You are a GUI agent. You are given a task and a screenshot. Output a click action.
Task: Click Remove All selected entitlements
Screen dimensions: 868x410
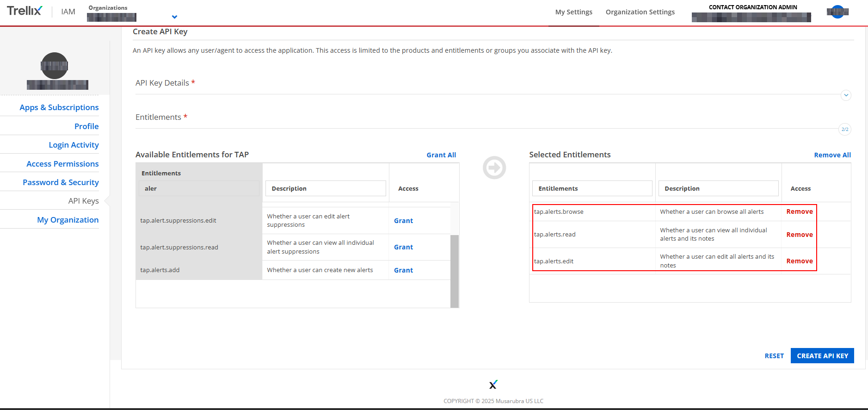click(832, 155)
